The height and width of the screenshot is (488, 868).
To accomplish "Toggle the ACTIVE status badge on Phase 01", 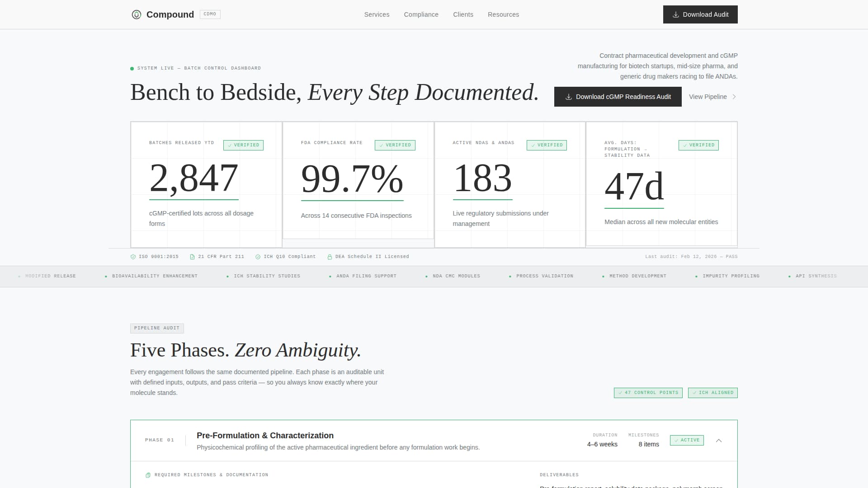I will [x=687, y=440].
